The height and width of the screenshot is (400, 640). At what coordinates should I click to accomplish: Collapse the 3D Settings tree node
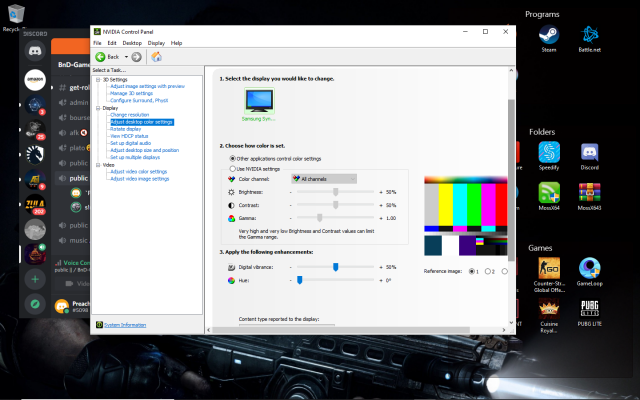(x=95, y=79)
